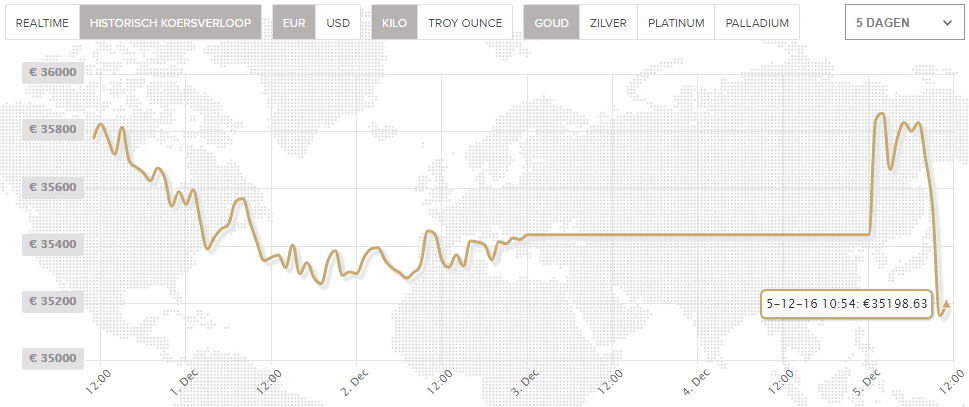Select KILO weight unit
The image size is (969, 407).
pyautogui.click(x=394, y=23)
